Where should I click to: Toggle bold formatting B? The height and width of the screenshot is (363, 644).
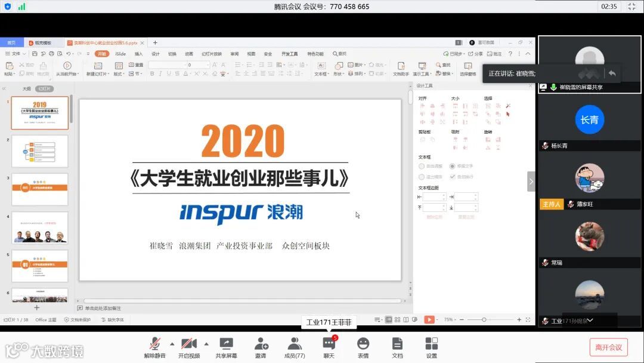152,73
